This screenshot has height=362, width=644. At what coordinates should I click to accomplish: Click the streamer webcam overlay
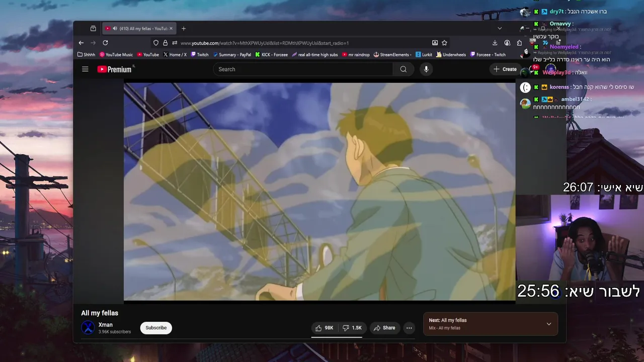tap(580, 237)
